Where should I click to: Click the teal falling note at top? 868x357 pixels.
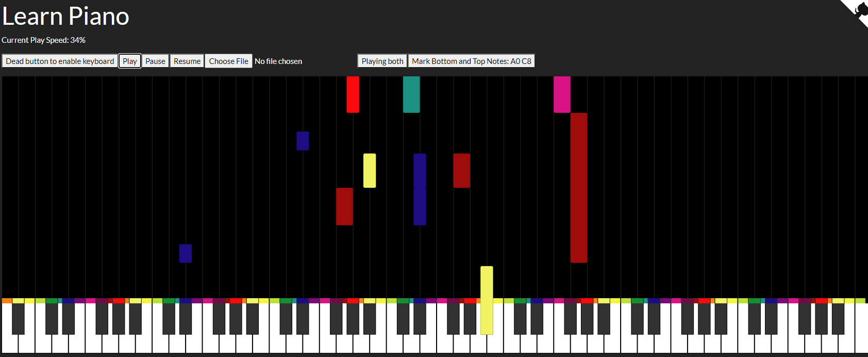click(411, 94)
